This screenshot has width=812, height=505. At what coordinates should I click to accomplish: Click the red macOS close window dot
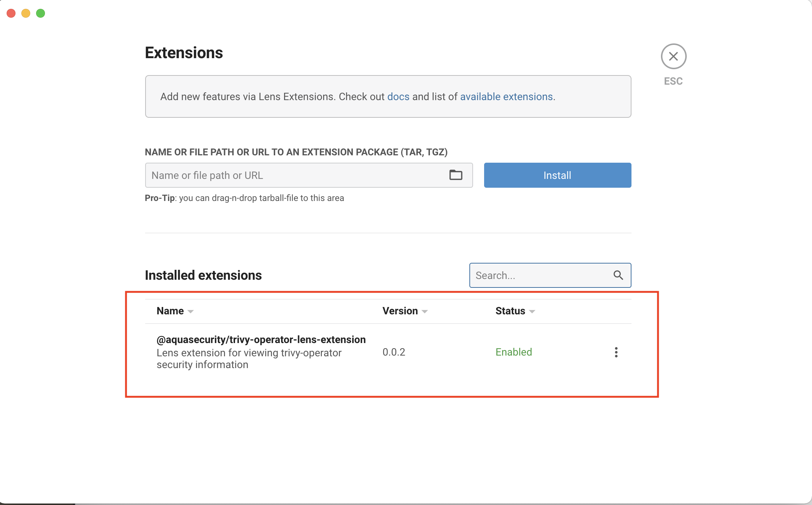tap(11, 13)
